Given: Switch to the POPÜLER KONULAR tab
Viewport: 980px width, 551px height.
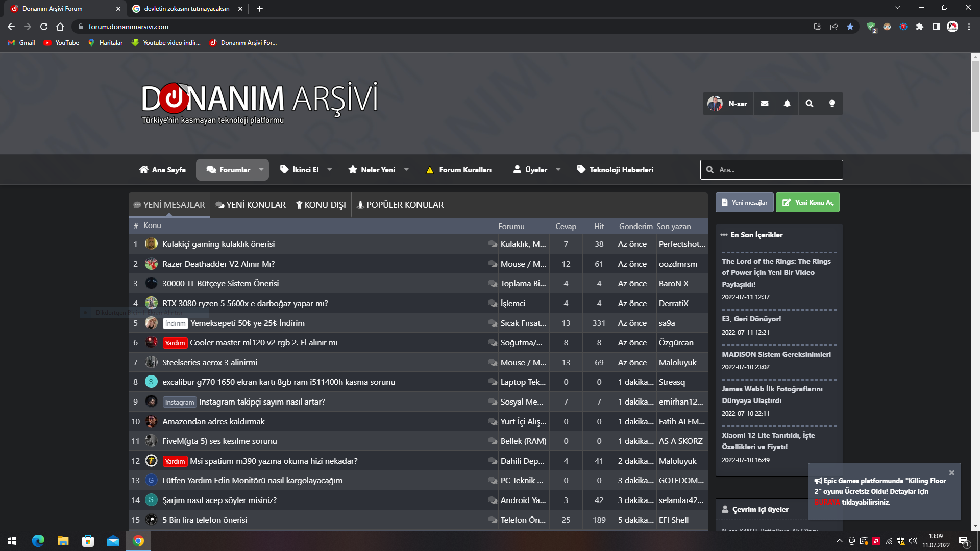Looking at the screenshot, I should coord(400,205).
